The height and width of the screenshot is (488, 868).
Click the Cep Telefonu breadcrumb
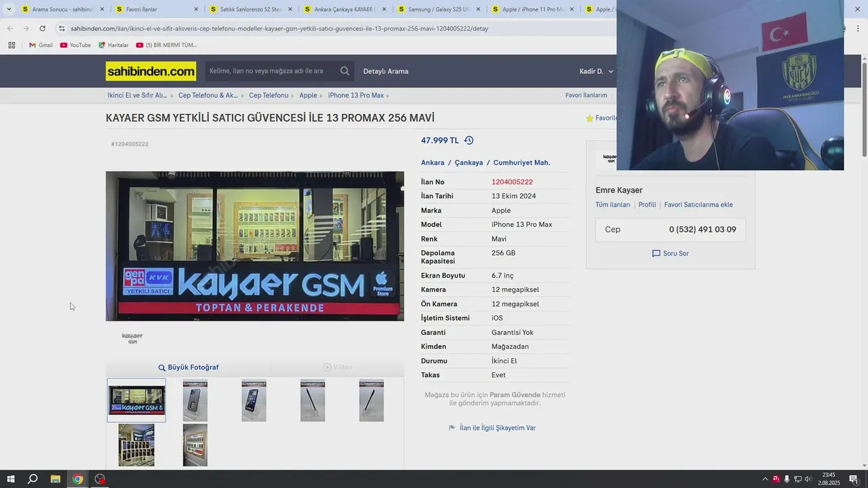269,96
